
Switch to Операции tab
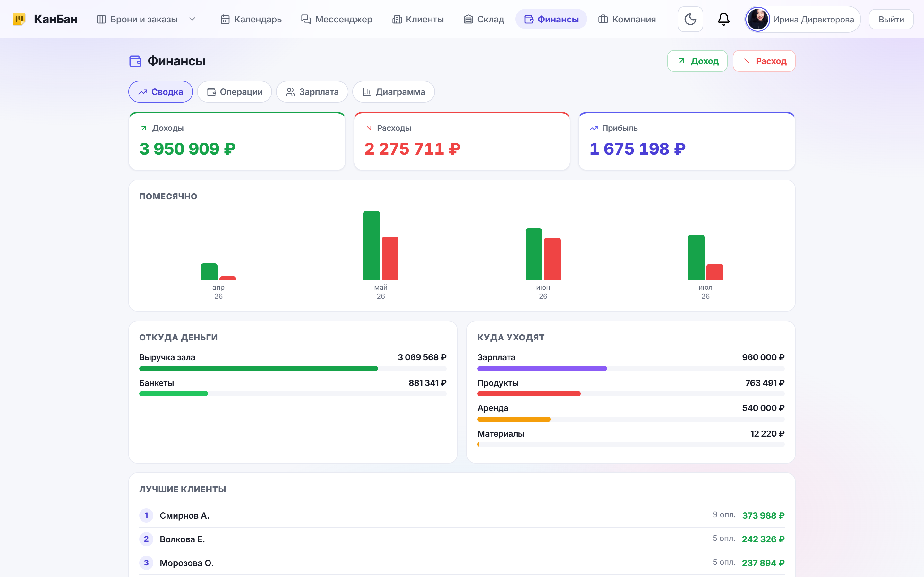pos(235,92)
